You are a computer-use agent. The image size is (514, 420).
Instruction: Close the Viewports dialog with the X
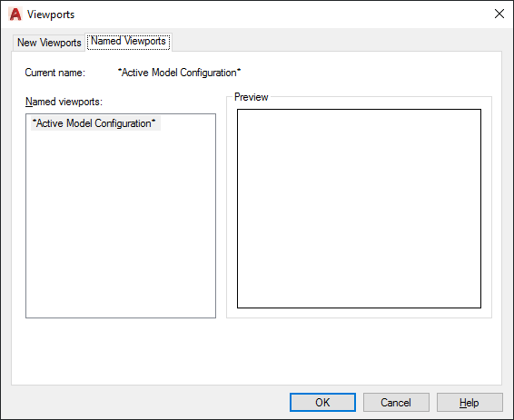tap(499, 14)
